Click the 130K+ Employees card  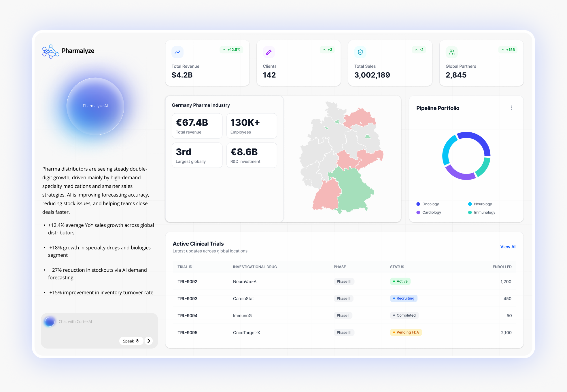pos(252,126)
